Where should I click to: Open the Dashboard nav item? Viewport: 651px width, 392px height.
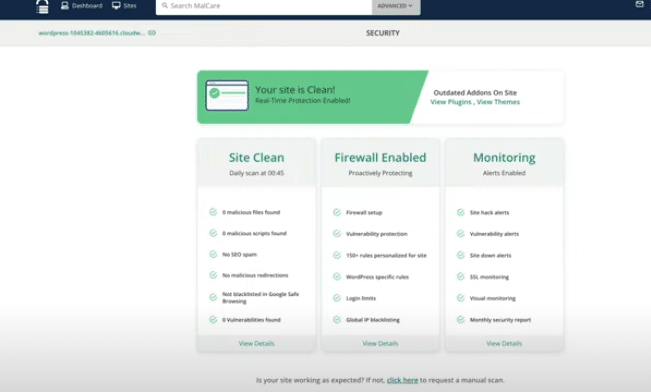pyautogui.click(x=82, y=6)
